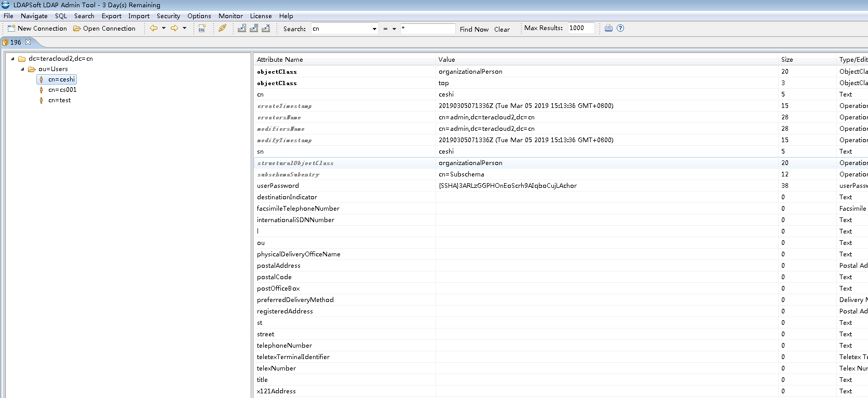Close the 196 connection tab
The height and width of the screenshot is (398, 868).
point(28,42)
